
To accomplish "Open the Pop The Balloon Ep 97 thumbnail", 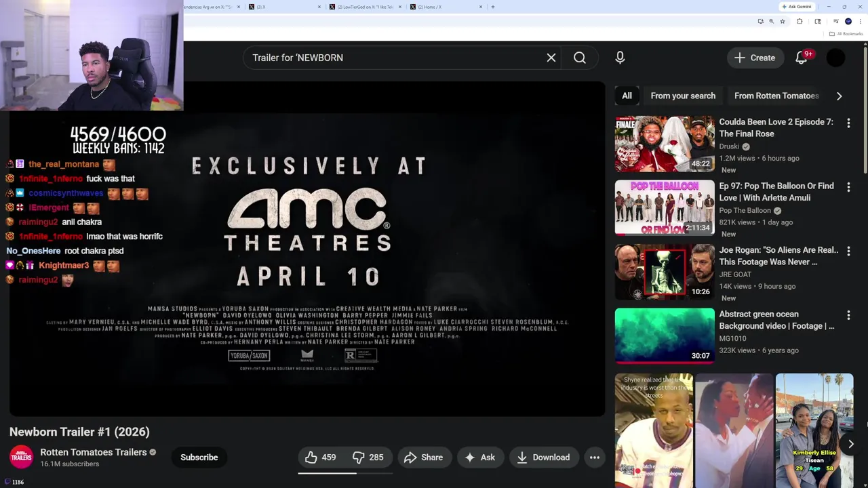I will click(665, 207).
